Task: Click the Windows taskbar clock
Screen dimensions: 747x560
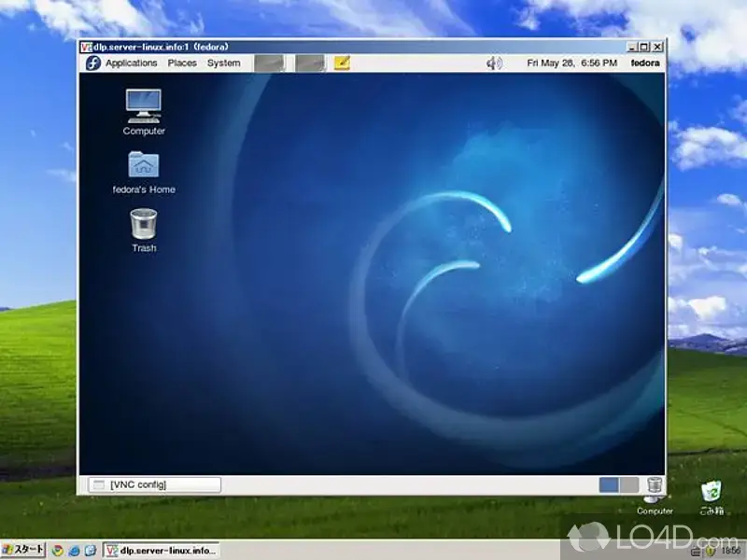Action: click(x=730, y=552)
